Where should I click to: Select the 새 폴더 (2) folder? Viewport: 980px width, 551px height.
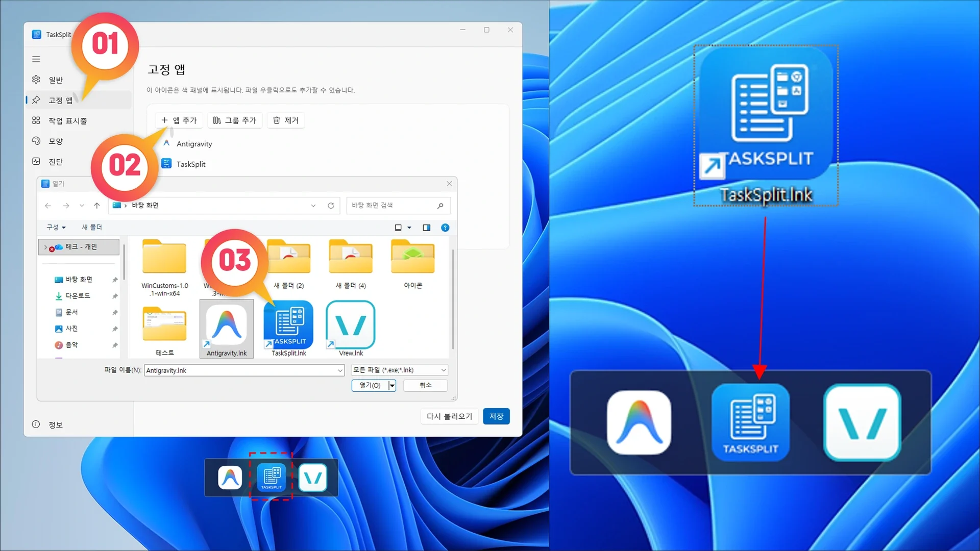(x=289, y=264)
